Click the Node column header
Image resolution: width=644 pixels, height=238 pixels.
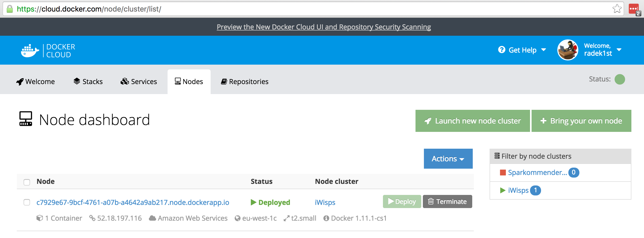coord(46,182)
